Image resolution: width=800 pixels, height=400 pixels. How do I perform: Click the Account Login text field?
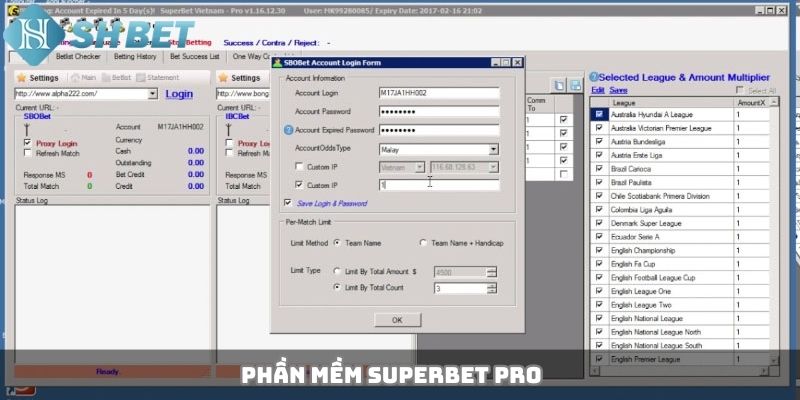click(438, 93)
